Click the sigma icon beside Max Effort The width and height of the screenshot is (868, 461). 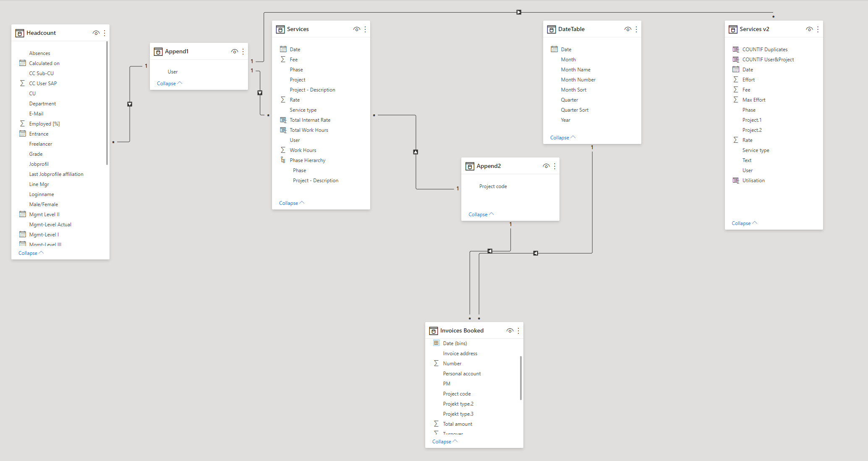[x=736, y=100]
